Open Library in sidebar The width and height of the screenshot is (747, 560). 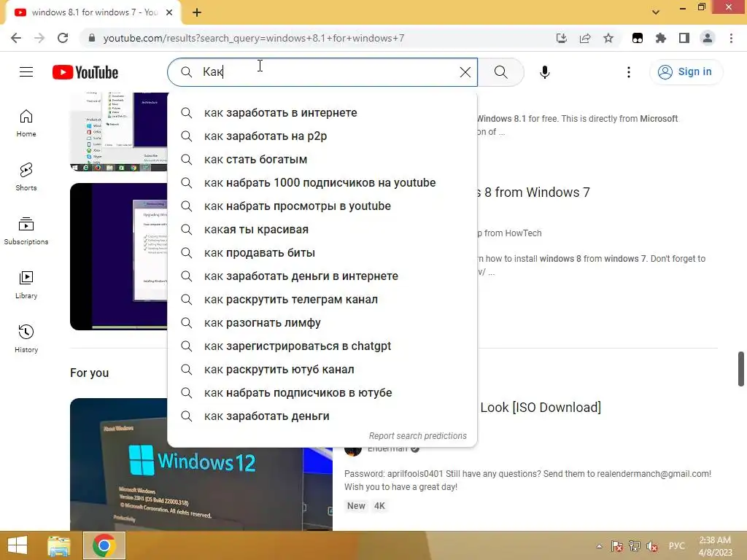point(26,285)
